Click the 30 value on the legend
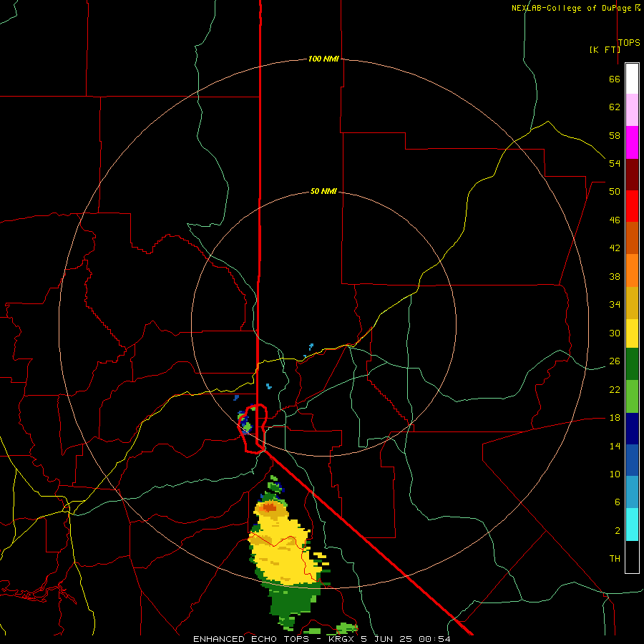This screenshot has width=644, height=644. [x=615, y=333]
